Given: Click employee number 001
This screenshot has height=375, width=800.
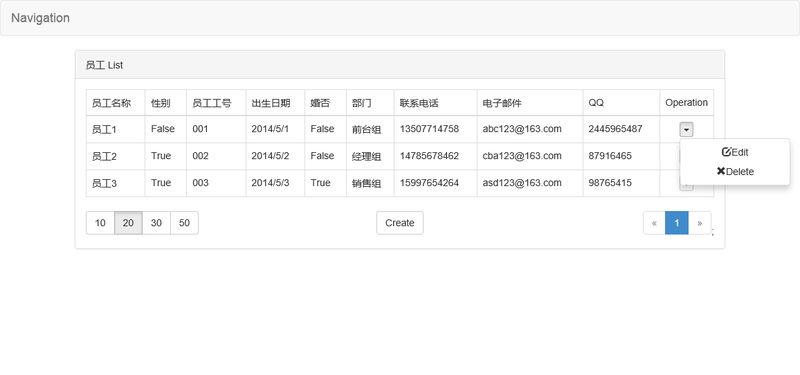Looking at the screenshot, I should pyautogui.click(x=201, y=129).
